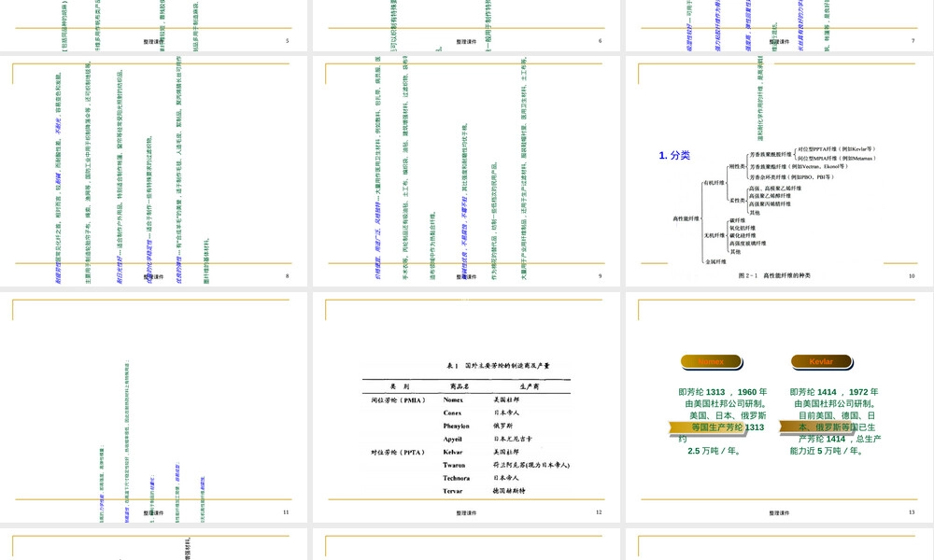Viewport: 934px width, 560px height.
Task: Click page number 12 on the table slide
Action: (599, 512)
